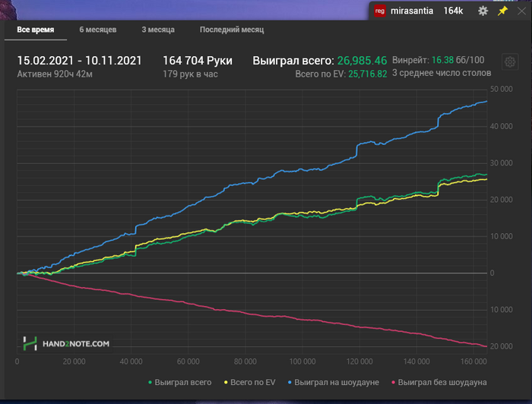
Task: Close the popup with X icon
Action: pos(521,11)
